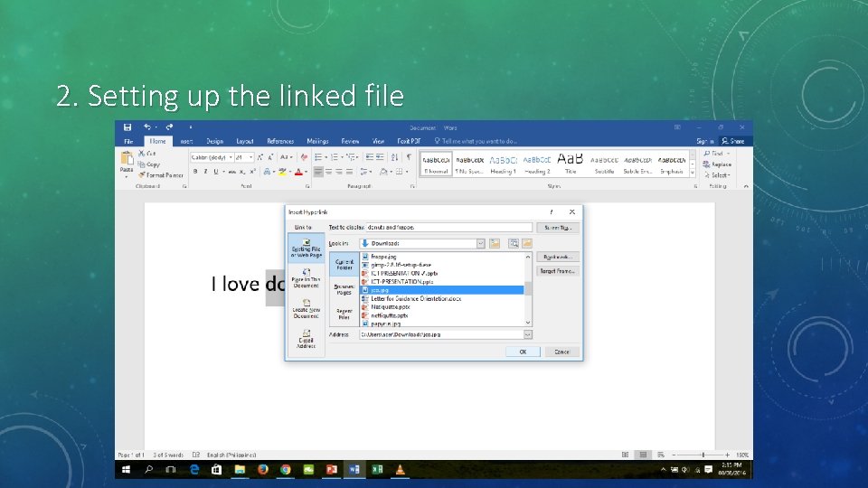
Task: Toggle Align Left paragraph alignment
Action: [x=317, y=172]
